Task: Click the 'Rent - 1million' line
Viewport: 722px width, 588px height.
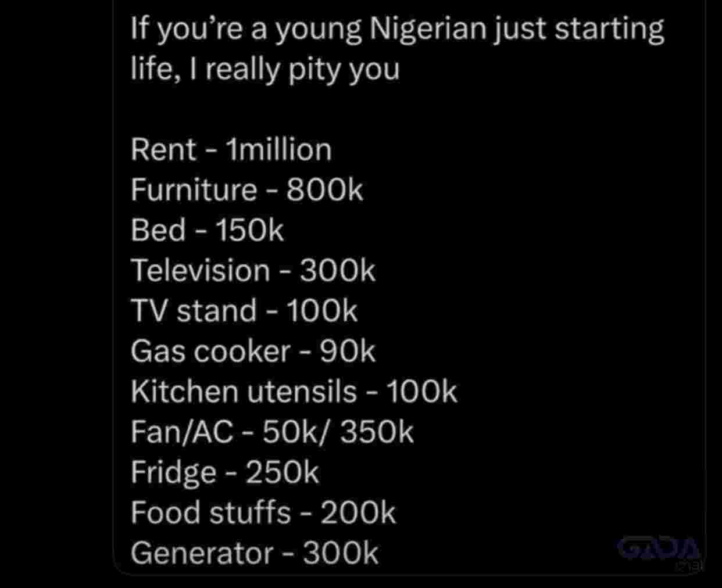Action: (x=231, y=150)
